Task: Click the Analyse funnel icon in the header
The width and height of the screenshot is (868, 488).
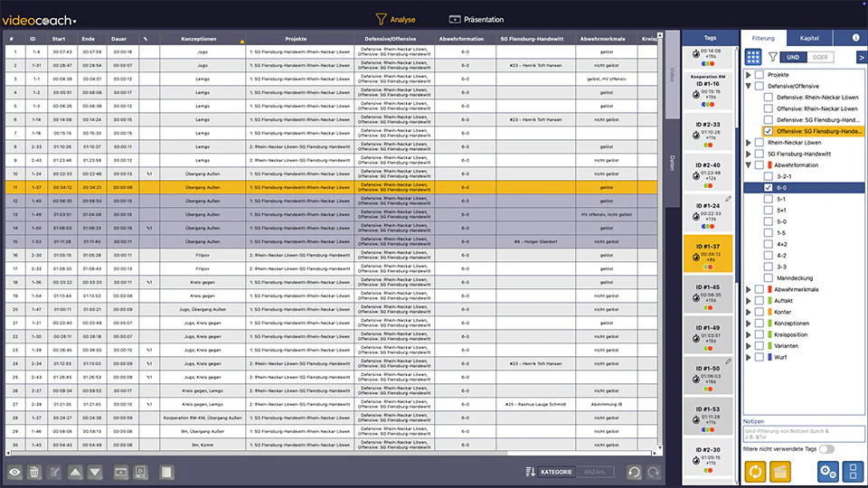Action: [x=381, y=19]
